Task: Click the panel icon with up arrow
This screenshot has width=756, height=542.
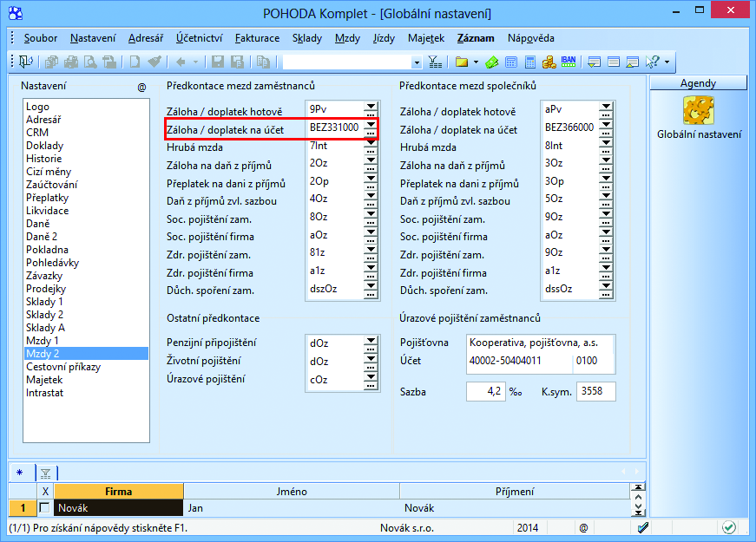Action: point(632,62)
